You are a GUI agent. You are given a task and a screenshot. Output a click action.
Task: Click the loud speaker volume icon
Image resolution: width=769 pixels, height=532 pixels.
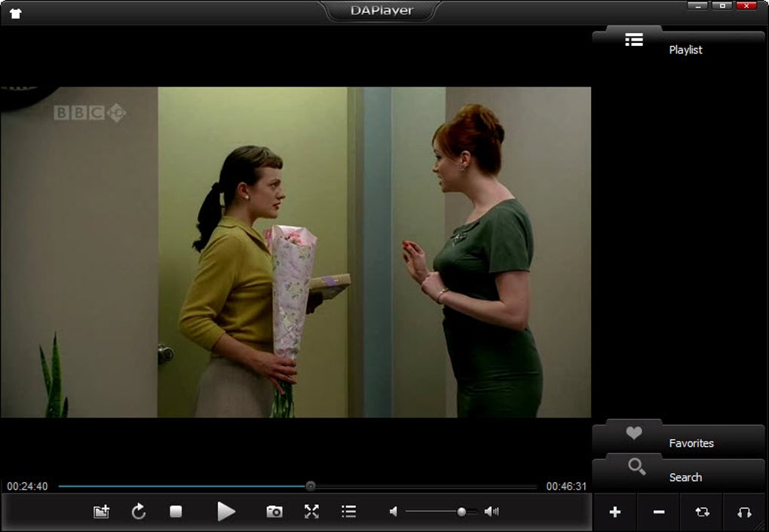tap(492, 512)
